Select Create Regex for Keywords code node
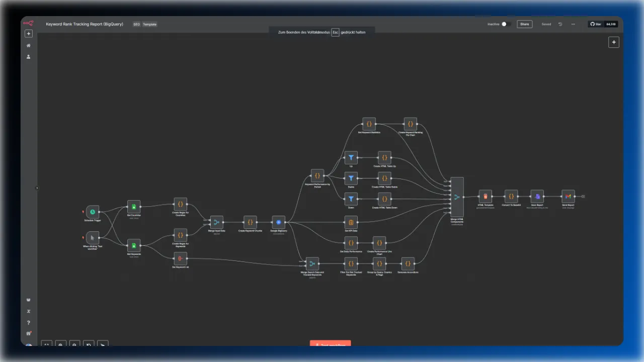The width and height of the screenshot is (644, 362). [x=180, y=235]
